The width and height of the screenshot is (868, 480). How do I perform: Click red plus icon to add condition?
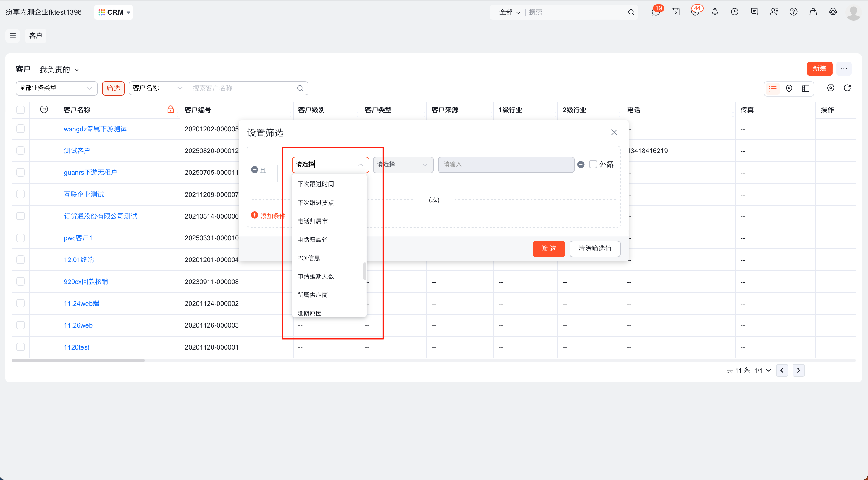point(255,215)
